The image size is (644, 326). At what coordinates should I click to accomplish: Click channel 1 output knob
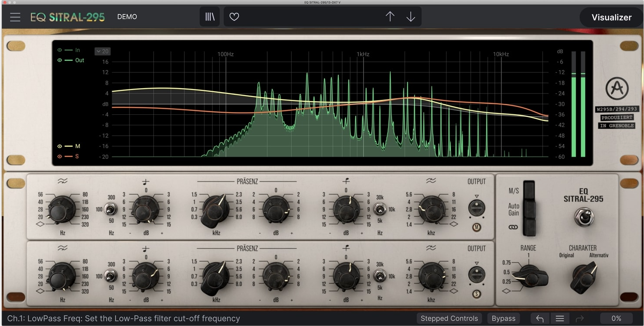(477, 208)
